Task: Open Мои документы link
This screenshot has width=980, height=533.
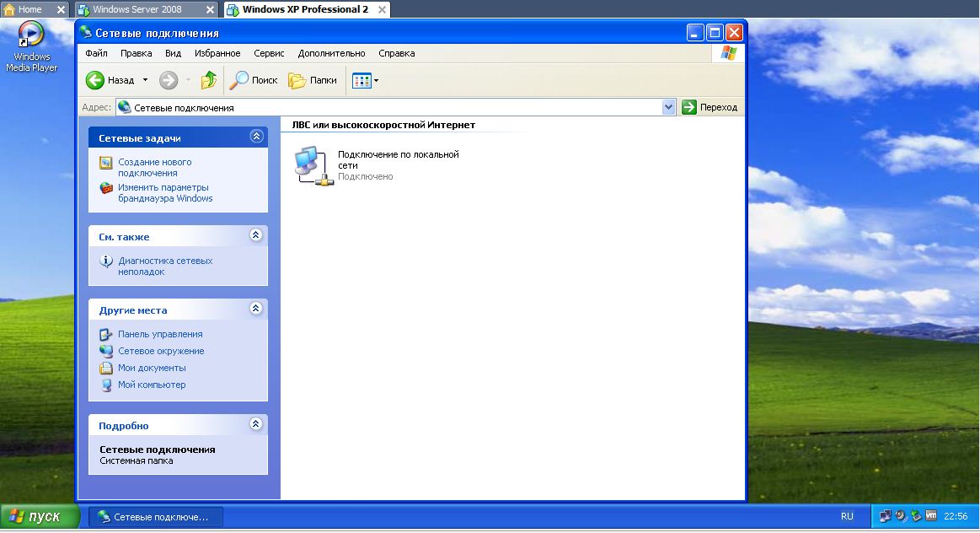Action: pos(152,368)
